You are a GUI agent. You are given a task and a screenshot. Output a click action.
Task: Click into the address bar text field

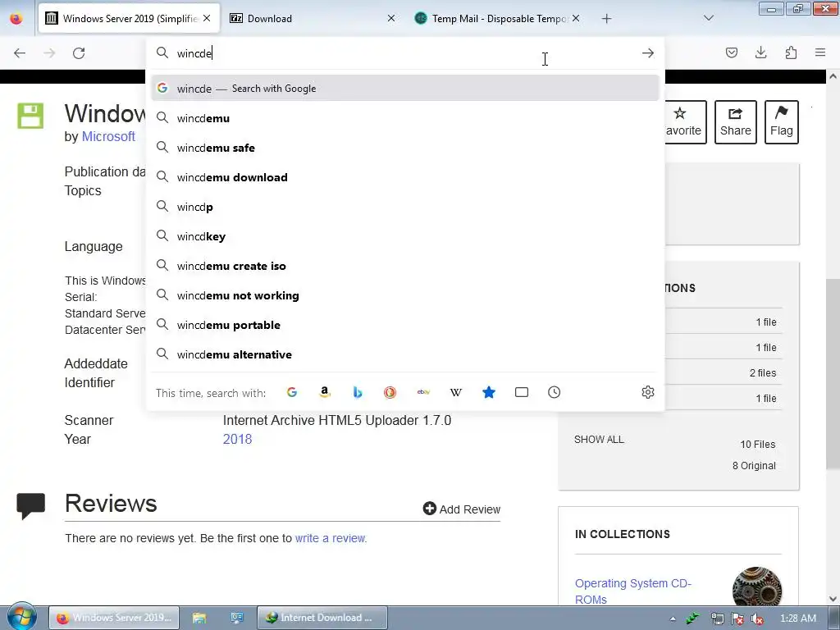click(404, 53)
